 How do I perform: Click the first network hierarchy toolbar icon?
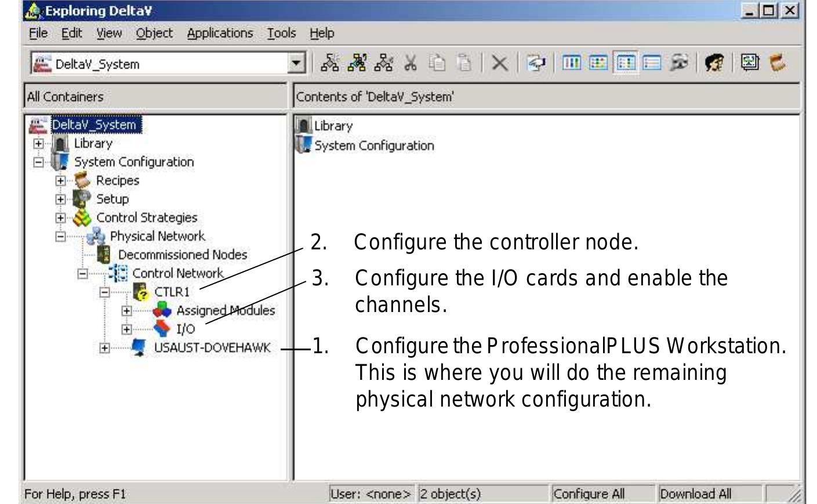click(330, 63)
